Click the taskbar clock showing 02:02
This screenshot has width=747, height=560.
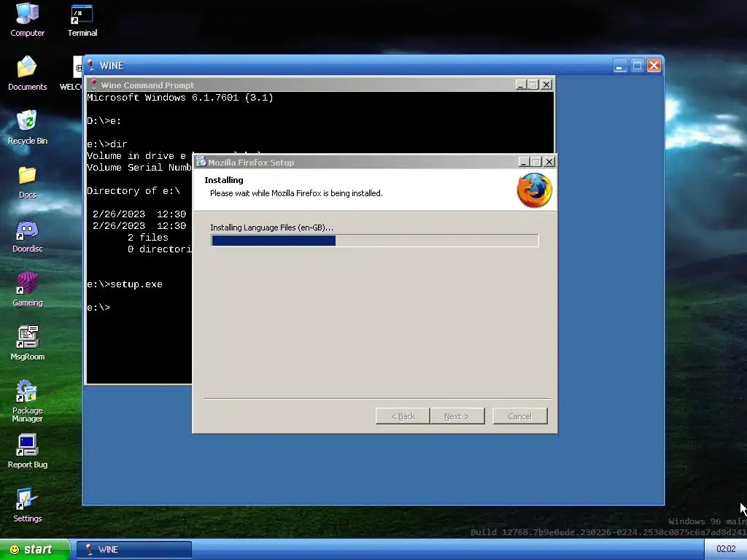[x=726, y=549]
